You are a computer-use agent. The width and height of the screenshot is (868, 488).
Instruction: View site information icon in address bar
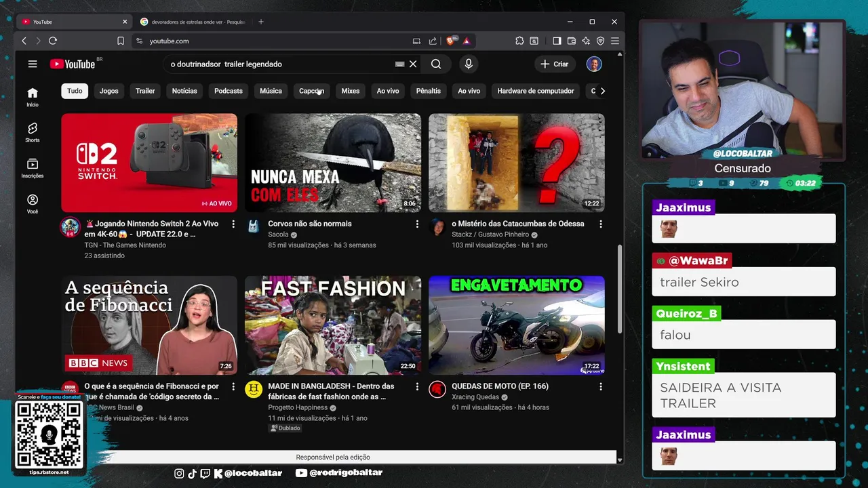pyautogui.click(x=139, y=41)
